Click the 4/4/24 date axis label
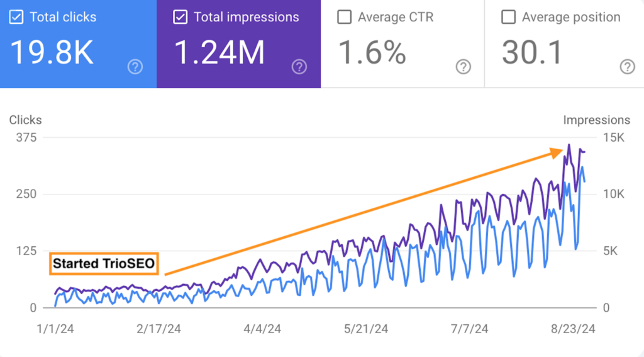The image size is (644, 357). (262, 329)
